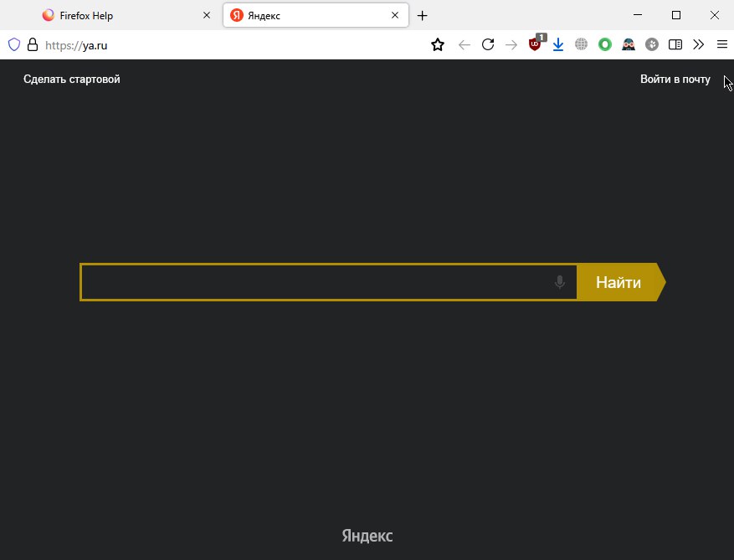This screenshot has height=560, width=734.
Task: Close the Яндекс tab
Action: coord(395,15)
